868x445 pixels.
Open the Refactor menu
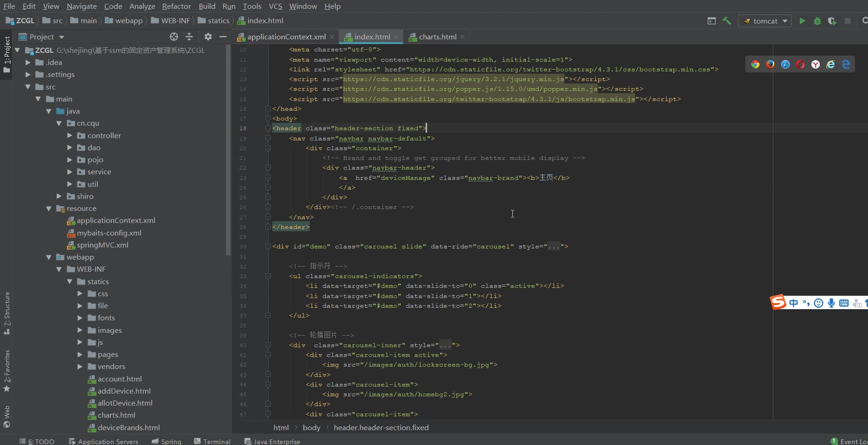tap(176, 6)
